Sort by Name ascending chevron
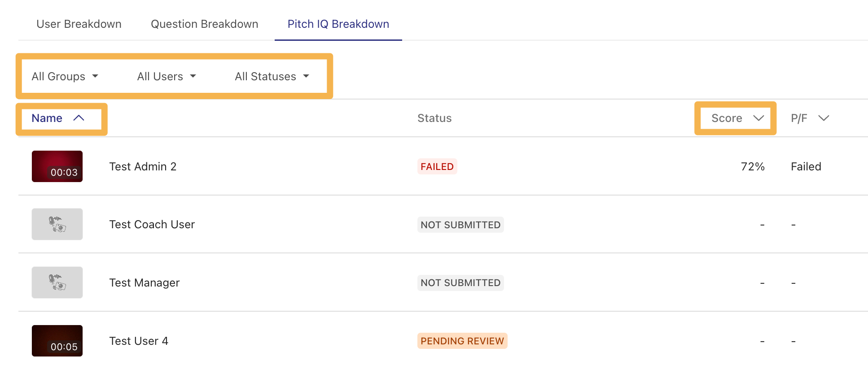 [x=79, y=118]
